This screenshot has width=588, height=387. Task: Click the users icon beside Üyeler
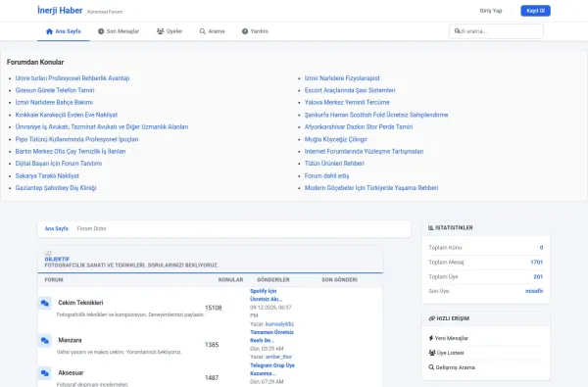[x=160, y=31]
